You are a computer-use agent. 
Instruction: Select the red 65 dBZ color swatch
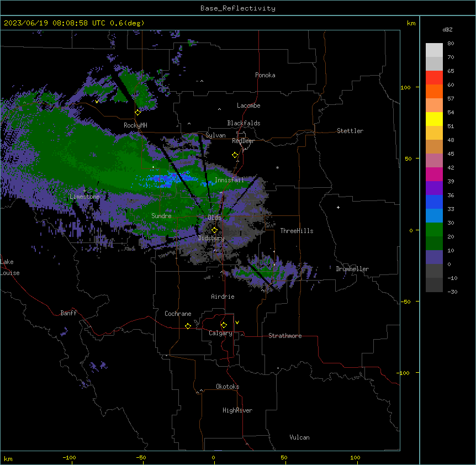tap(434, 77)
